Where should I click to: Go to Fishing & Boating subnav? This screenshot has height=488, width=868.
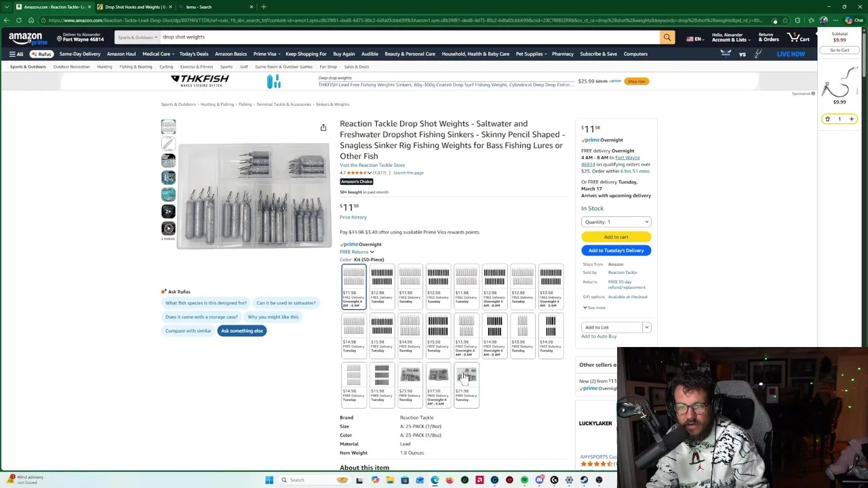click(x=136, y=67)
